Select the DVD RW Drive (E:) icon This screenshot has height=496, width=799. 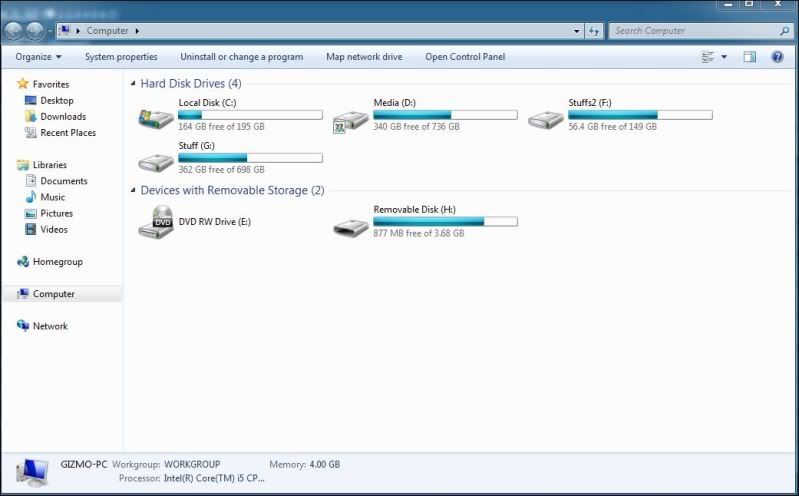(x=156, y=222)
